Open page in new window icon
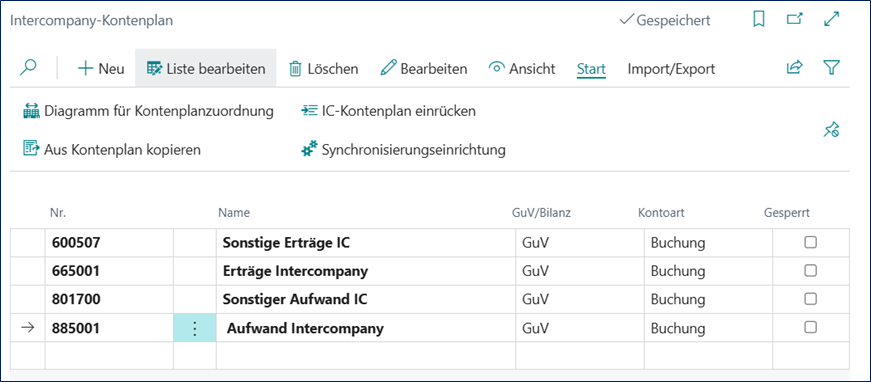Image resolution: width=871 pixels, height=382 pixels. pyautogui.click(x=795, y=20)
